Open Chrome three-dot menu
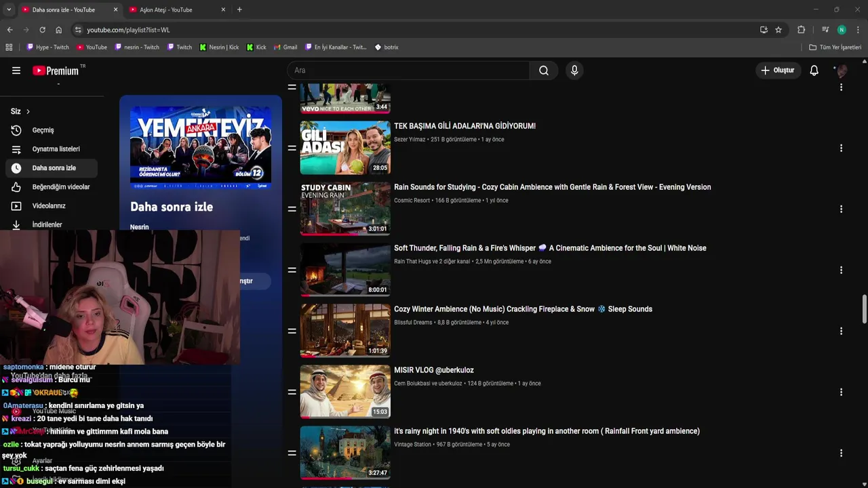The width and height of the screenshot is (868, 488). (x=858, y=30)
